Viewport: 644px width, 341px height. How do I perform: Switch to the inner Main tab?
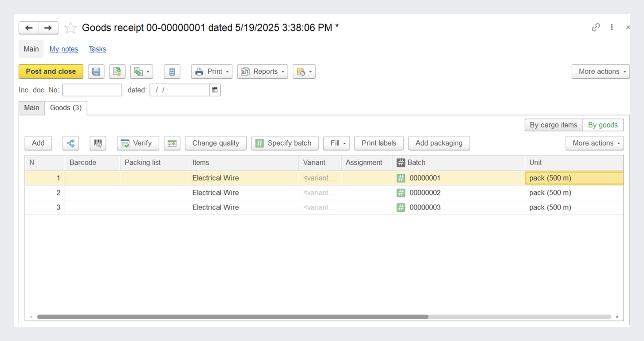coord(31,108)
